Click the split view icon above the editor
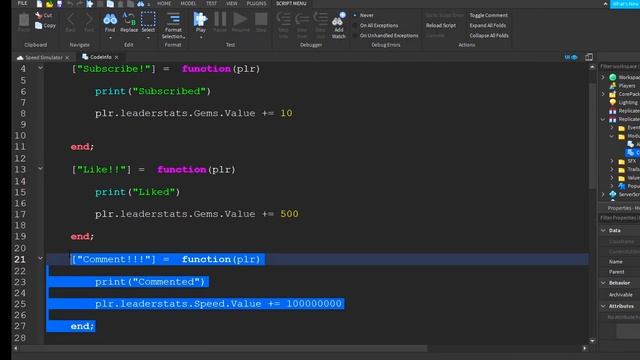This screenshot has width=640, height=360. click(589, 57)
